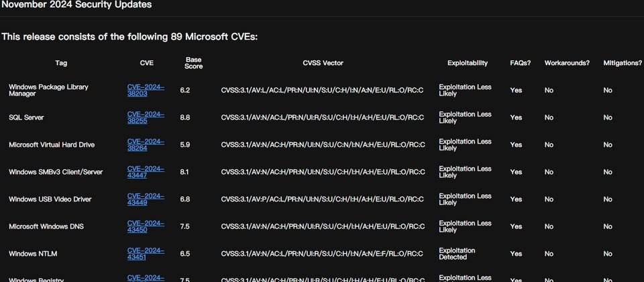Select the CVSS vector in the SQL Server row

[323, 117]
